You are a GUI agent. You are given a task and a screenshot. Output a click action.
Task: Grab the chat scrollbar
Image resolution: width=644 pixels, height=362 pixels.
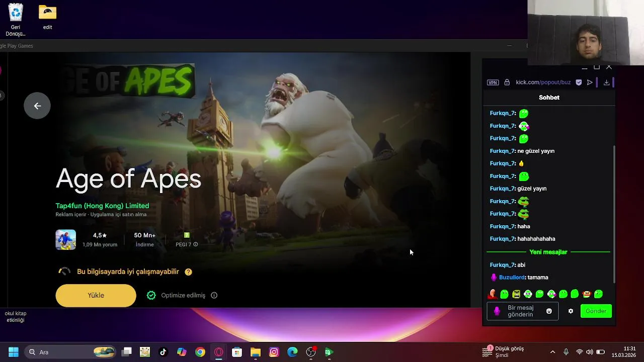pos(614,214)
